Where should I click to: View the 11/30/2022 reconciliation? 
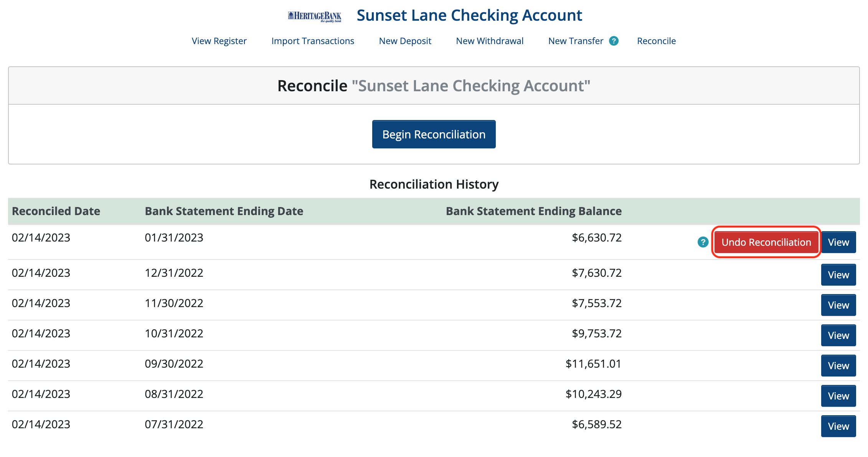pos(838,305)
